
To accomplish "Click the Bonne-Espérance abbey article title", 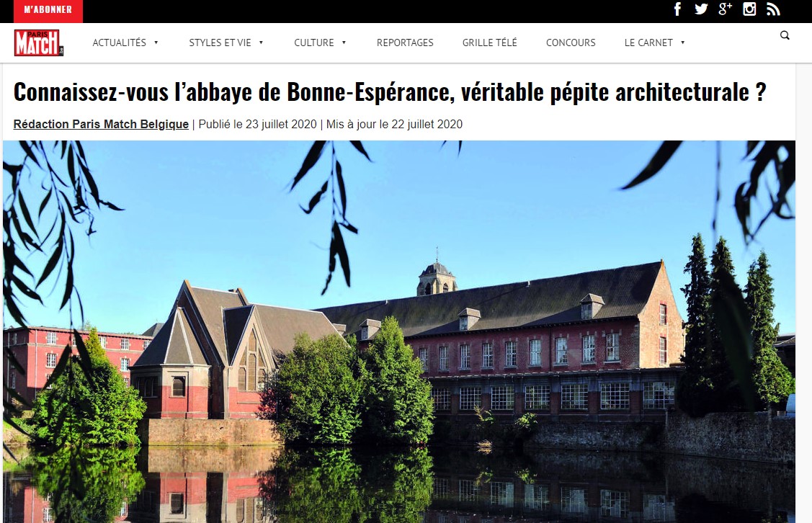I will 389,92.
